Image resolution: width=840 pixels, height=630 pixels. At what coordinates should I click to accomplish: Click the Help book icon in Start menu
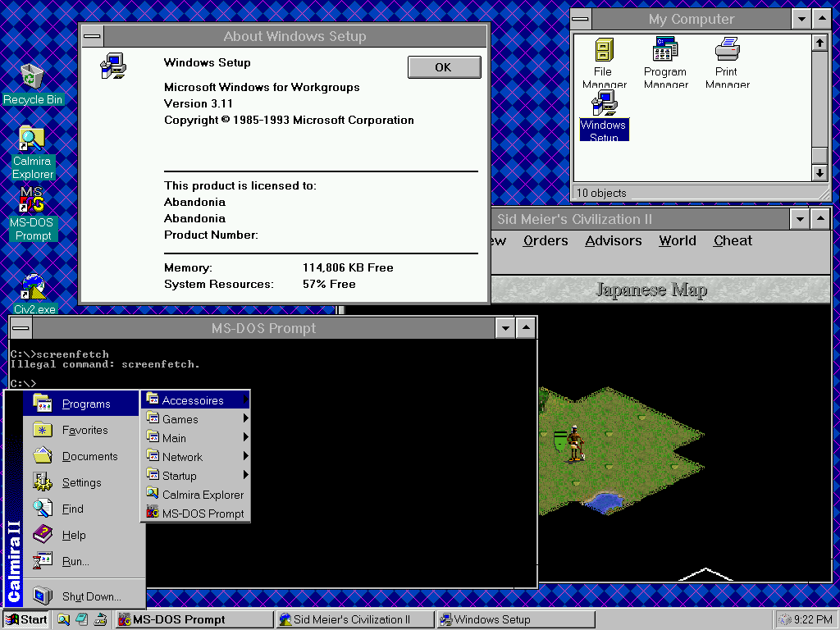(43, 534)
